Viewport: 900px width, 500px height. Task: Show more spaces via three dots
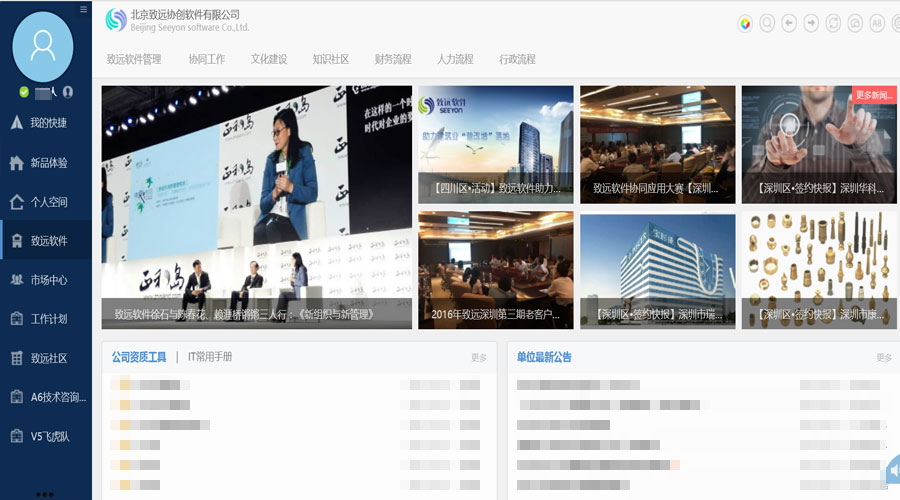45,494
